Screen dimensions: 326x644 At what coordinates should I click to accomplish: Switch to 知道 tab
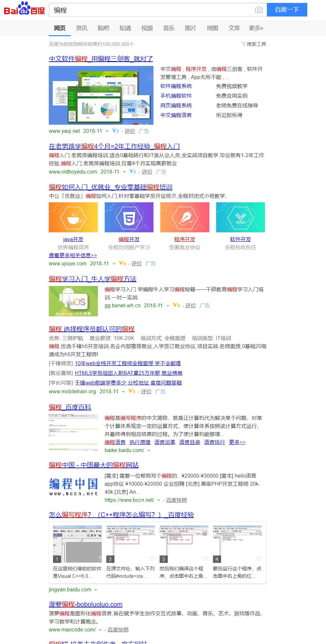[x=125, y=28]
